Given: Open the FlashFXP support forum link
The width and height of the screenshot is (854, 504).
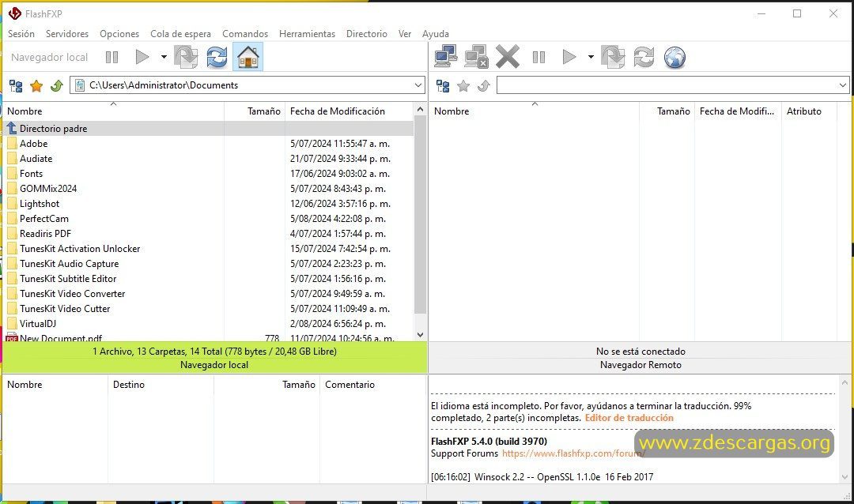Looking at the screenshot, I should pyautogui.click(x=573, y=453).
